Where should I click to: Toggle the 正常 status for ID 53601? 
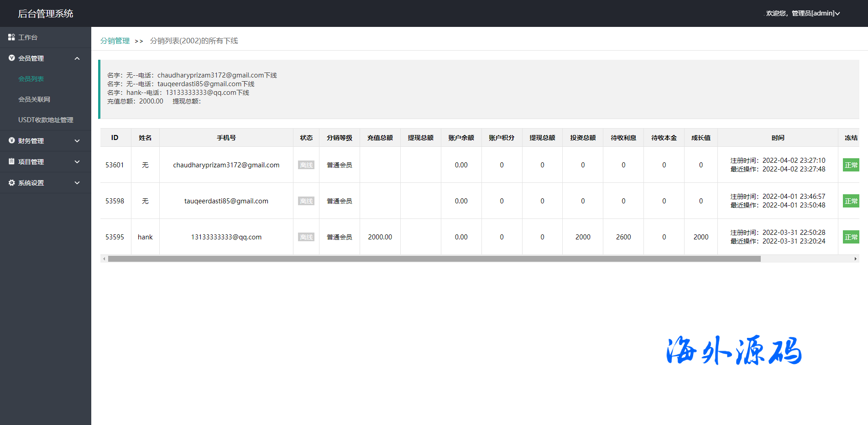click(851, 165)
